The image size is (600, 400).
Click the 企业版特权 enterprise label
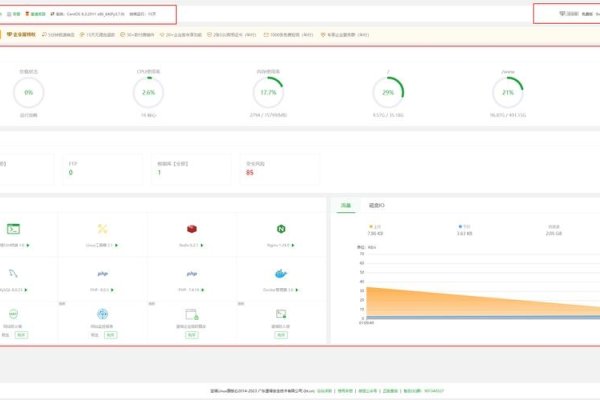pyautogui.click(x=23, y=34)
